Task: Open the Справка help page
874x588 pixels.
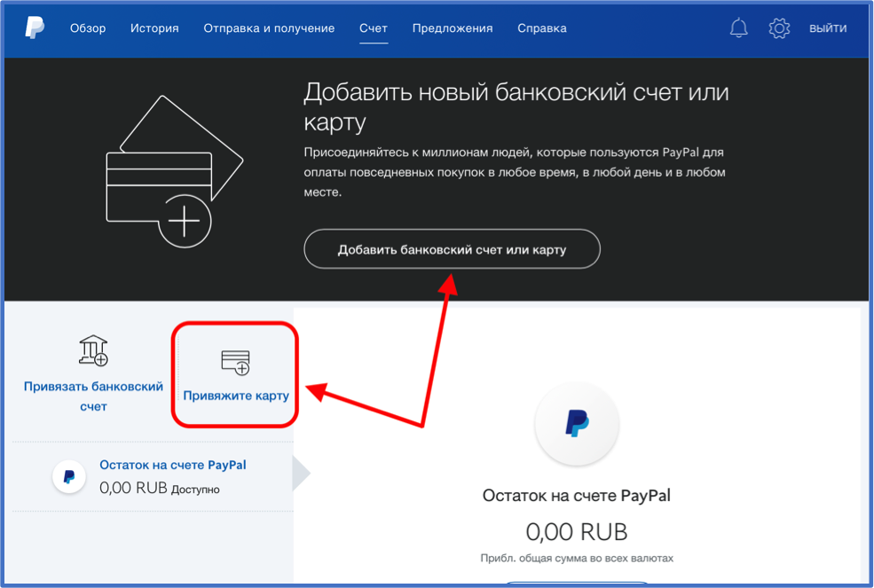Action: 542,28
